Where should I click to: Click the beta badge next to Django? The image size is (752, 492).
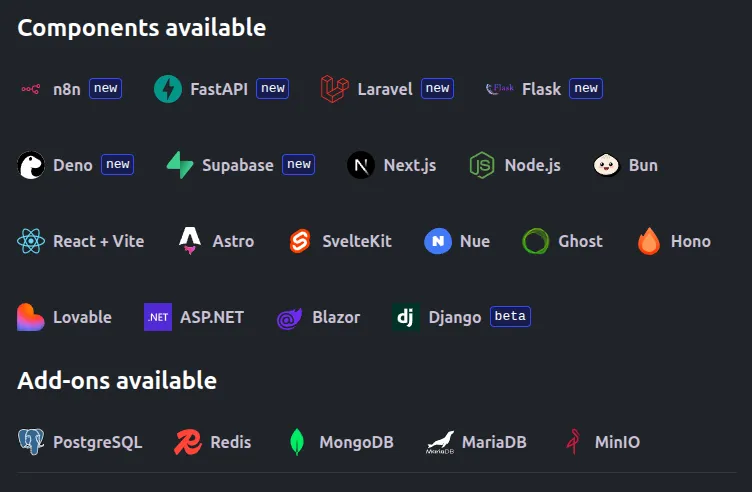coord(510,316)
